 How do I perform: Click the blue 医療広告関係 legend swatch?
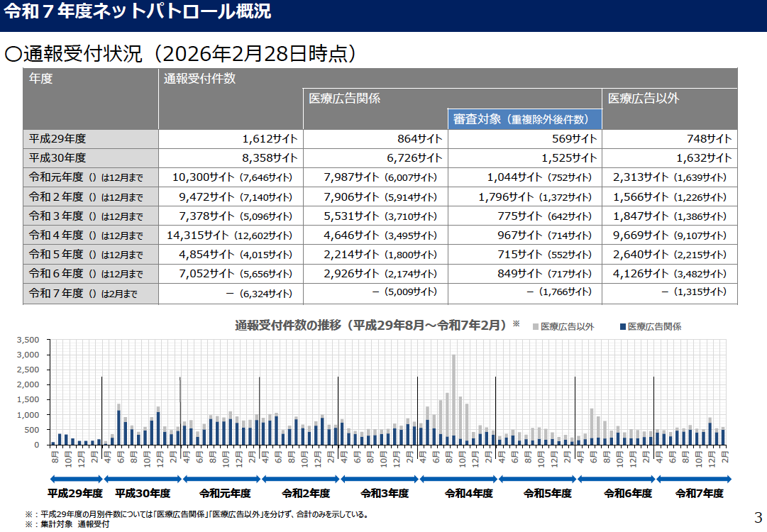tap(623, 326)
